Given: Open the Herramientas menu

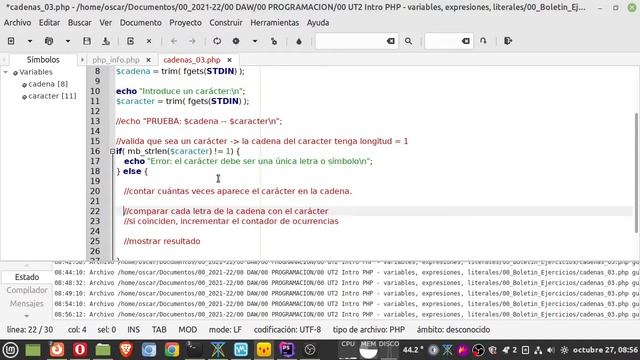Looking at the screenshot, I should click(x=275, y=23).
